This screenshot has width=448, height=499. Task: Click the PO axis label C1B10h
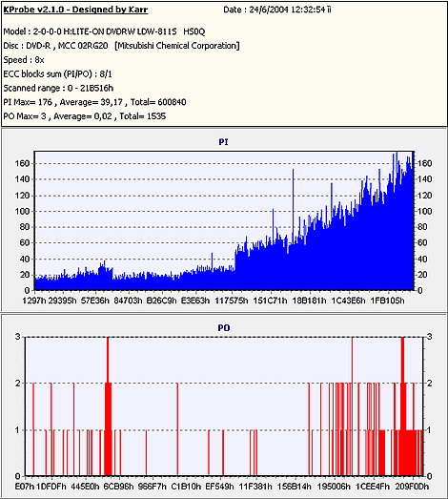coord(186,487)
